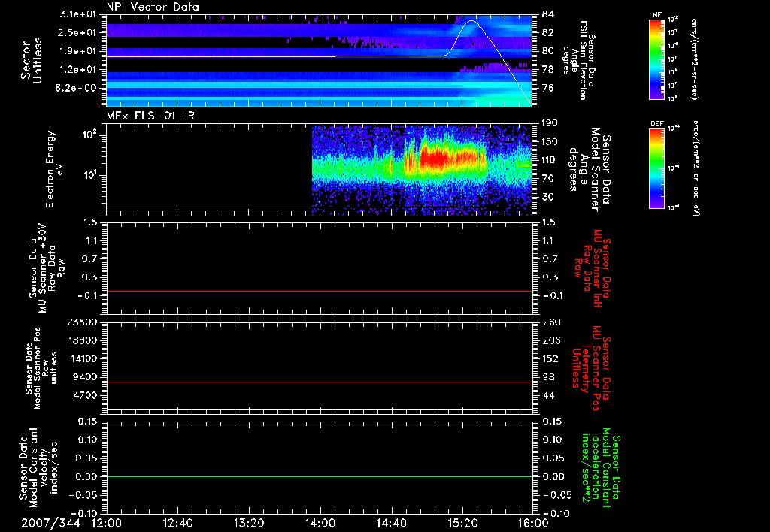Viewport: 770px width, 532px height.
Task: Click the red line in MU Scanner +30V panel
Action: [x=320, y=291]
